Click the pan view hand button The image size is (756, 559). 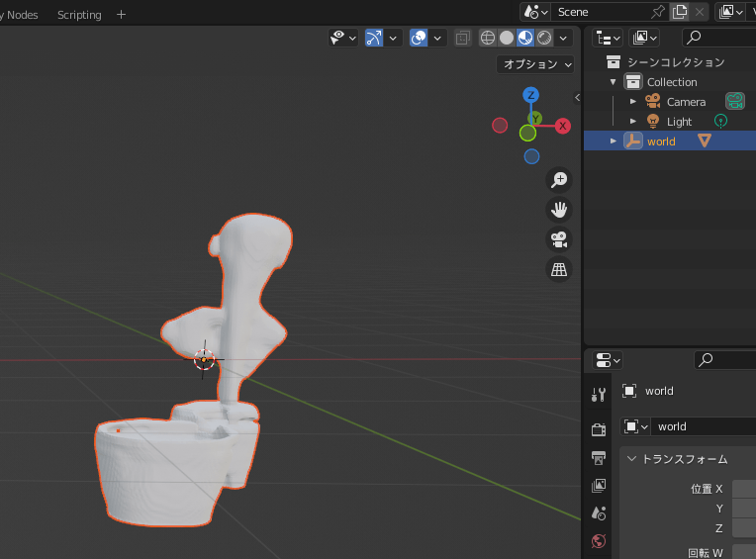[x=559, y=209]
